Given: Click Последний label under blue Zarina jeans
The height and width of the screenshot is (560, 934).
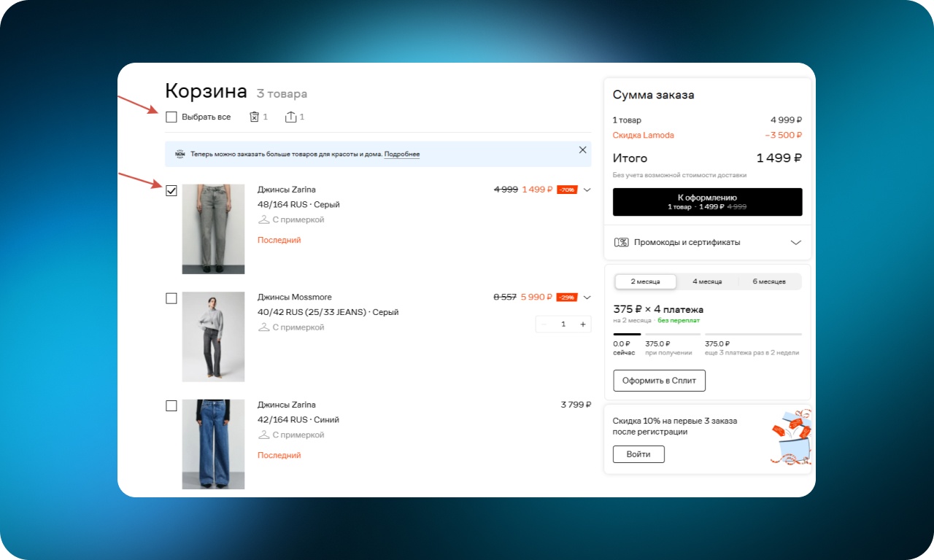Looking at the screenshot, I should [x=279, y=455].
